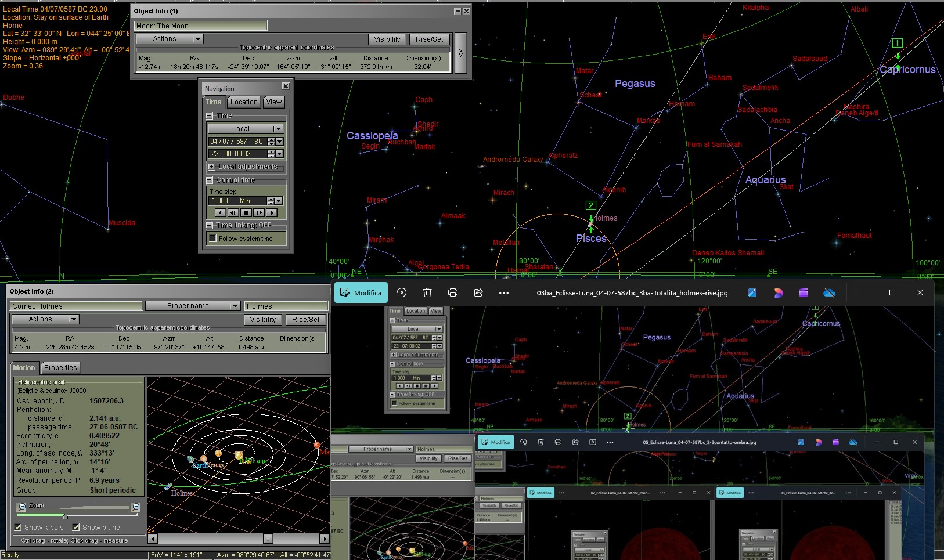
Task: Click Modifica in the 05_Eclisse viewer
Action: [x=495, y=442]
